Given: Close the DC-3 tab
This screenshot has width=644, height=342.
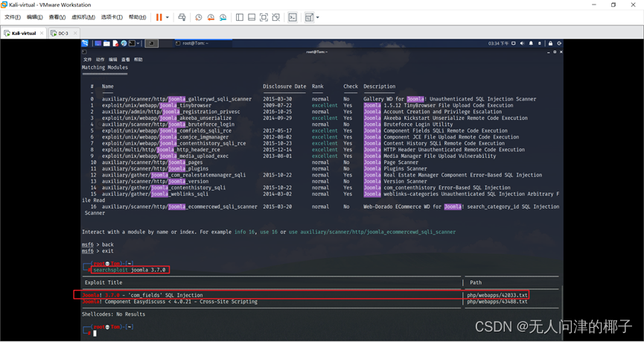Looking at the screenshot, I should point(74,34).
